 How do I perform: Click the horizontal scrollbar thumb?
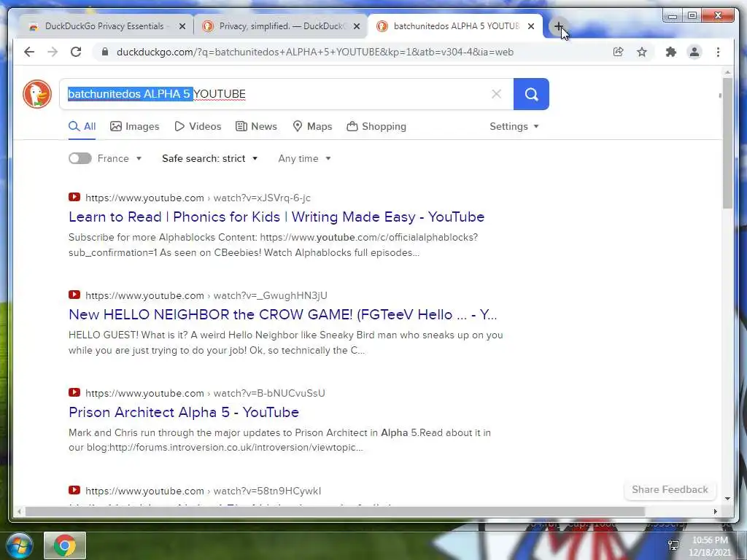pos(335,511)
